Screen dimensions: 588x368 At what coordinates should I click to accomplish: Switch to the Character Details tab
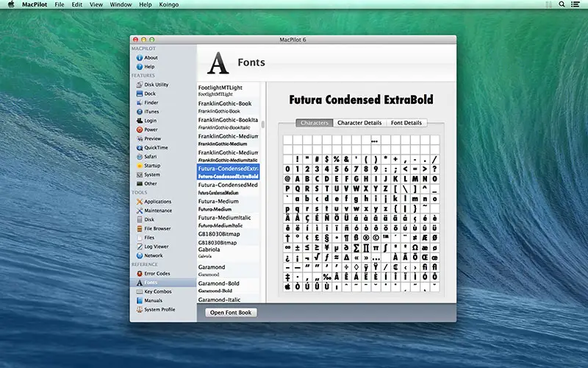click(359, 123)
